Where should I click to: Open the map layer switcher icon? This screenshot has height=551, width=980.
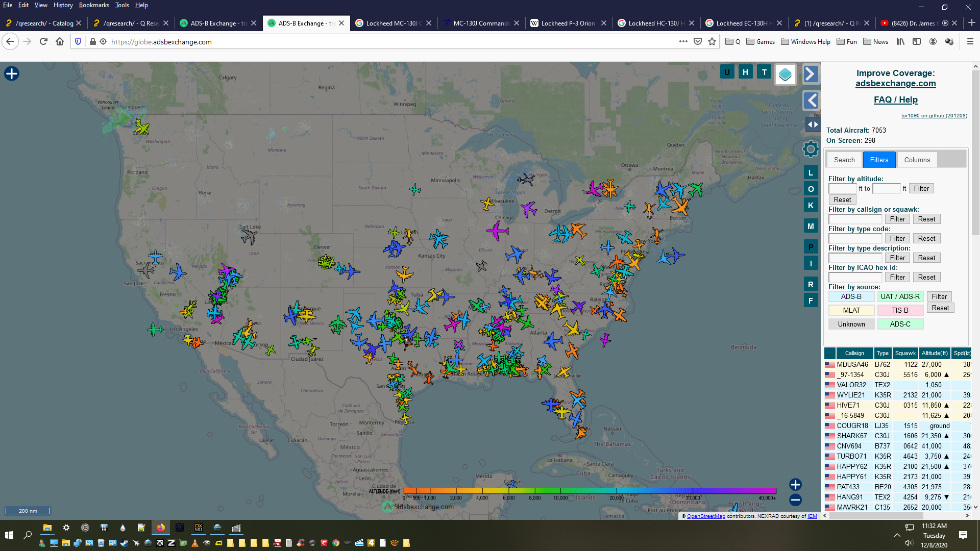point(785,75)
